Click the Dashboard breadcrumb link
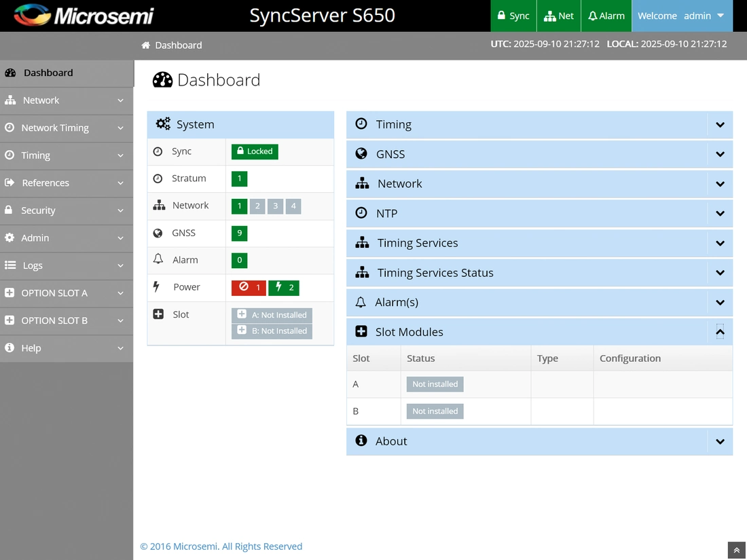Image resolution: width=747 pixels, height=560 pixels. pos(179,45)
